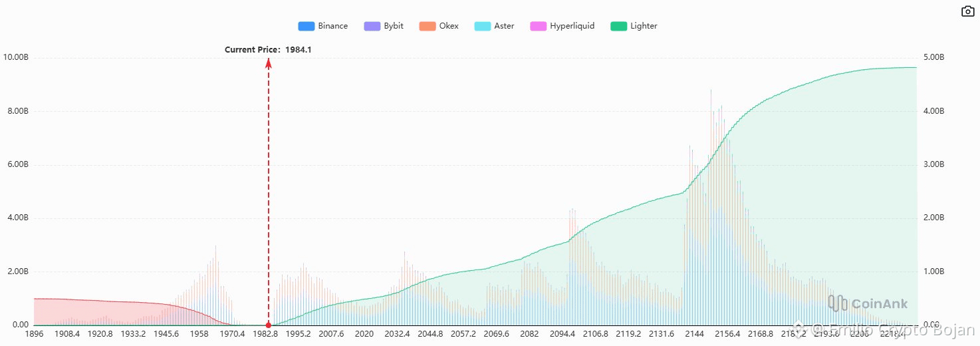Toggle Hyperliquid series in the legend

(562, 26)
